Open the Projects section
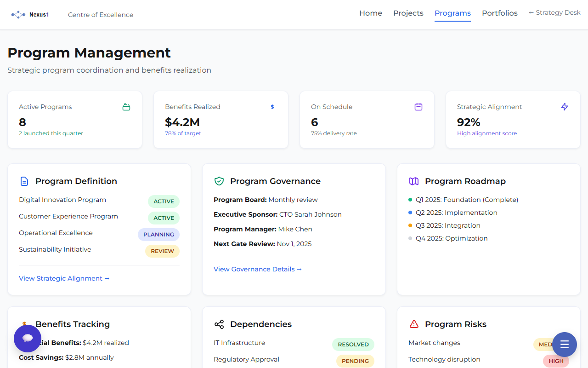Screen dimensions: 588x368 [408, 13]
